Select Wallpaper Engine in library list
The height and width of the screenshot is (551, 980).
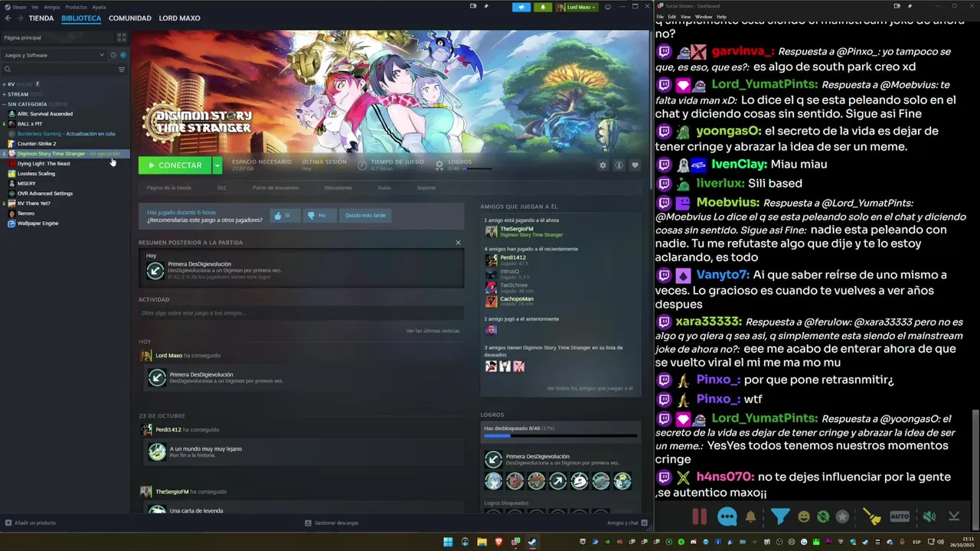38,223
